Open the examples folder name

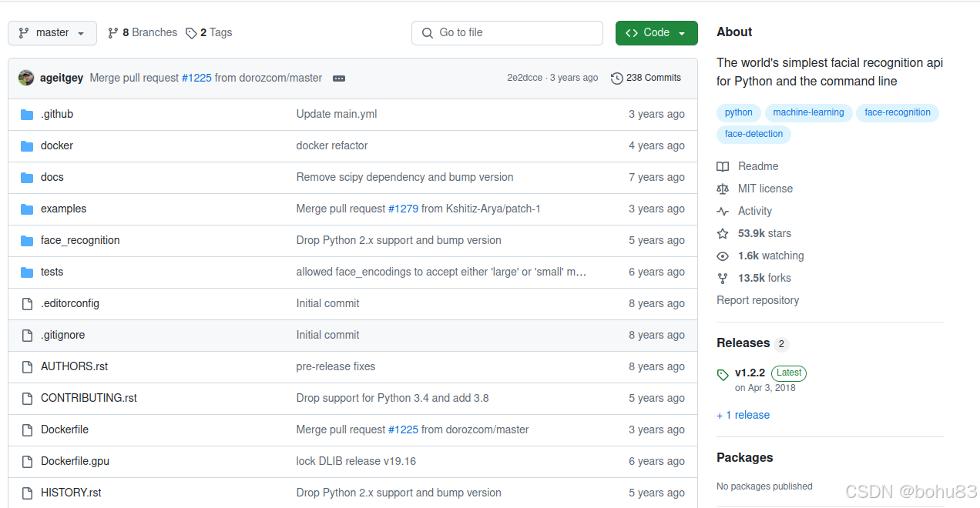[63, 209]
